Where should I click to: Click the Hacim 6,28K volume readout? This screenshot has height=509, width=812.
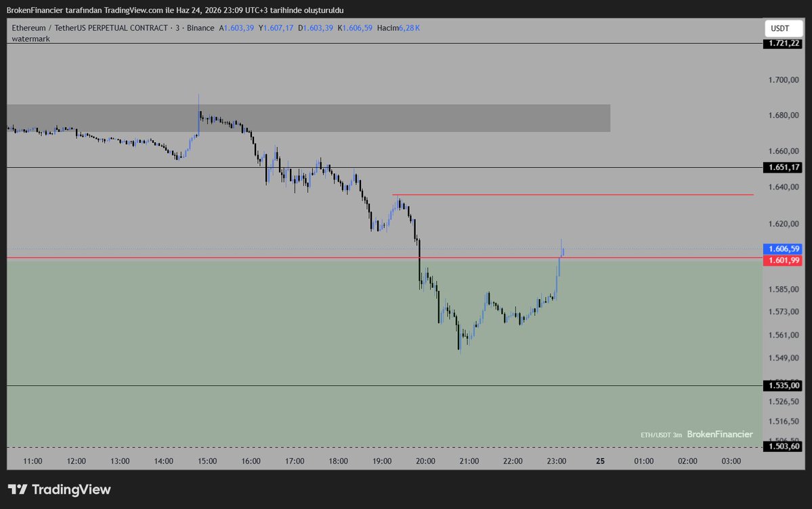(x=398, y=28)
